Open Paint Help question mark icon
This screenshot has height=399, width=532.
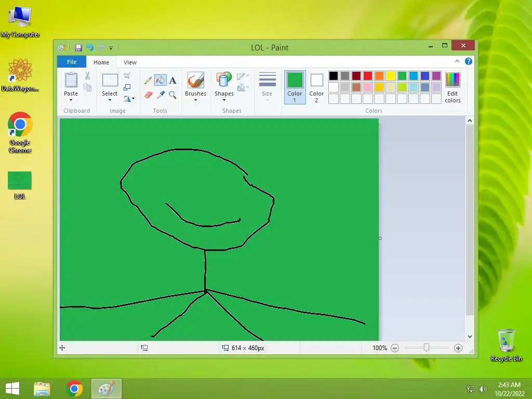coord(469,61)
